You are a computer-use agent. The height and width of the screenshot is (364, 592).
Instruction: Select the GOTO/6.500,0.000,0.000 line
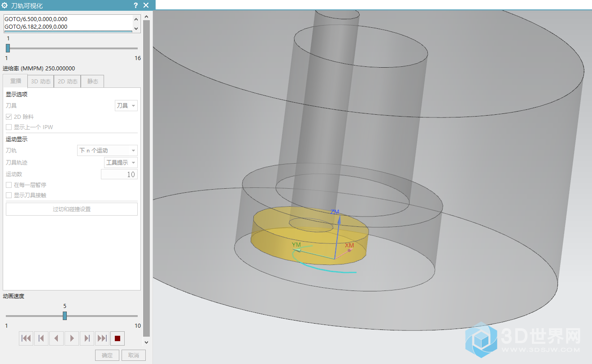click(36, 19)
